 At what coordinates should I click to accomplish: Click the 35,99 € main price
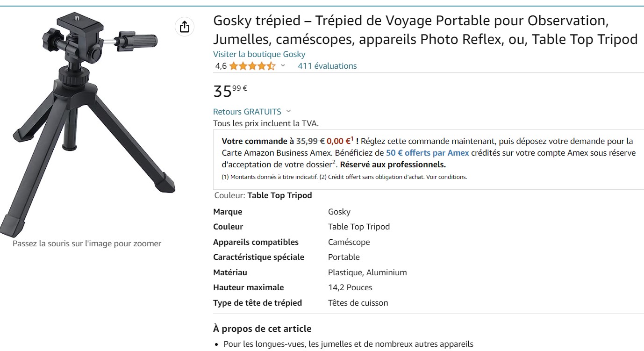pos(230,90)
